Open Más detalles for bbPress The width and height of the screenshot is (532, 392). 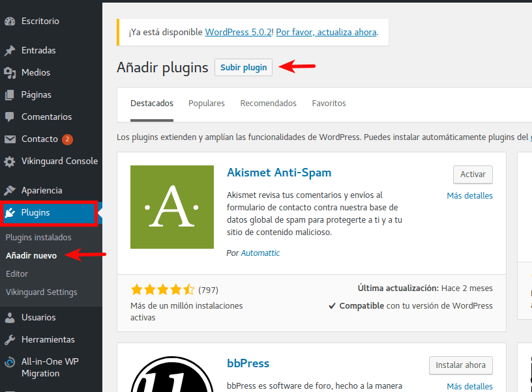pyautogui.click(x=469, y=387)
